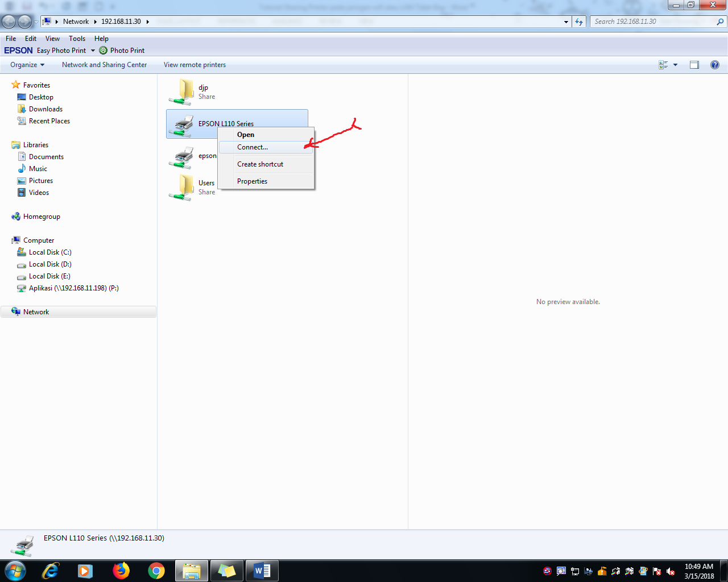Click View remote printers
Viewport: 728px width, 582px height.
coord(195,65)
